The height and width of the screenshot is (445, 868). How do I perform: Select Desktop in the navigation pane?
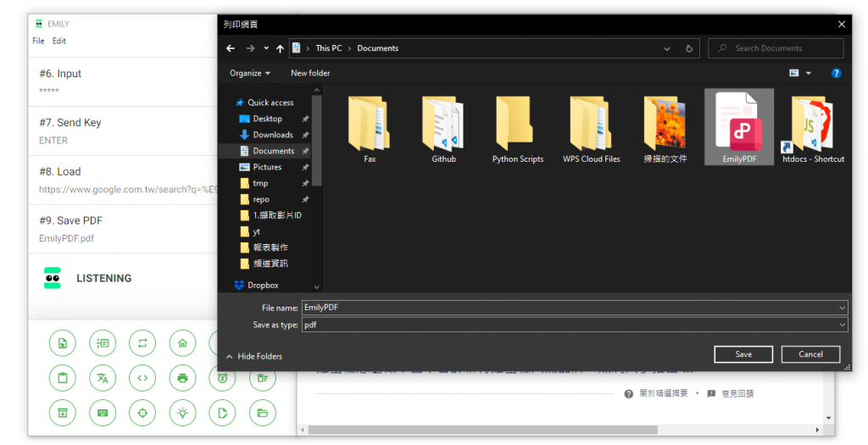click(267, 119)
